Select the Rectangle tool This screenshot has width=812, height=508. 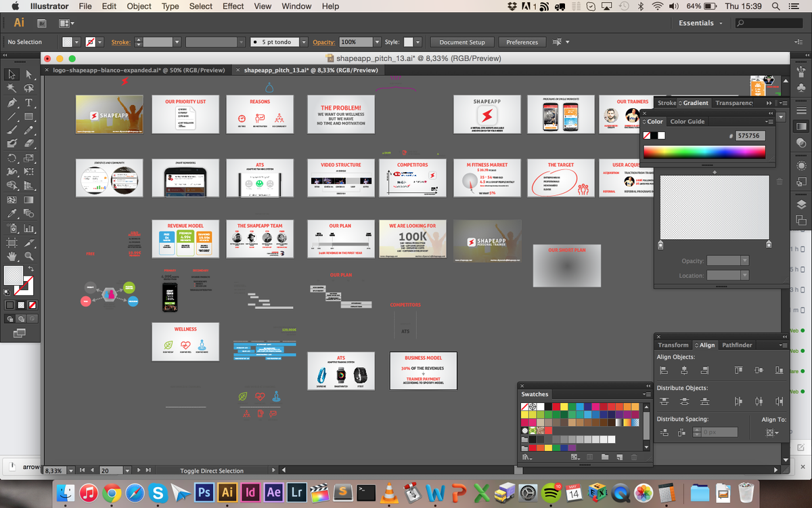pyautogui.click(x=29, y=117)
